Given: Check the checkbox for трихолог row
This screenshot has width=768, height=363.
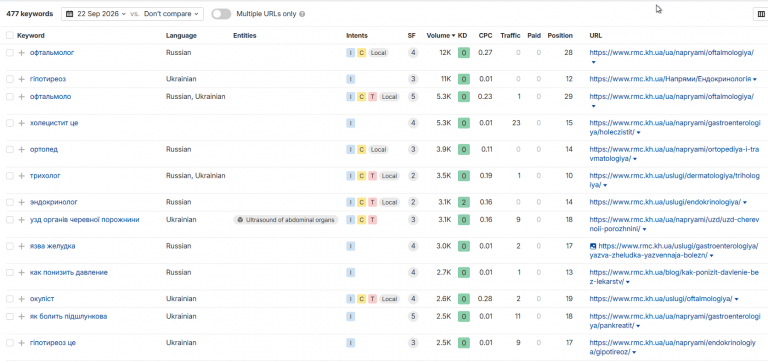Looking at the screenshot, I should point(10,175).
